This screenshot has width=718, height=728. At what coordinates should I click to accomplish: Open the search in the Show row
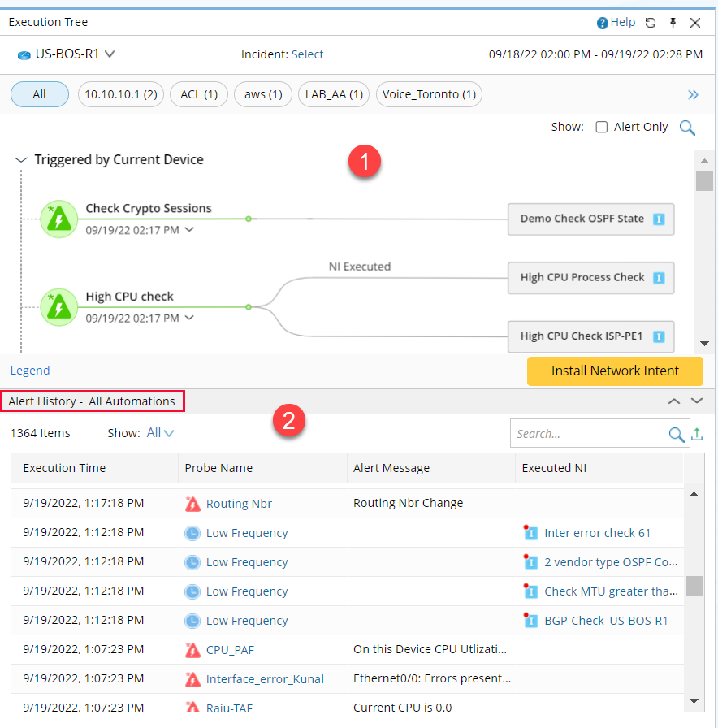(687, 128)
